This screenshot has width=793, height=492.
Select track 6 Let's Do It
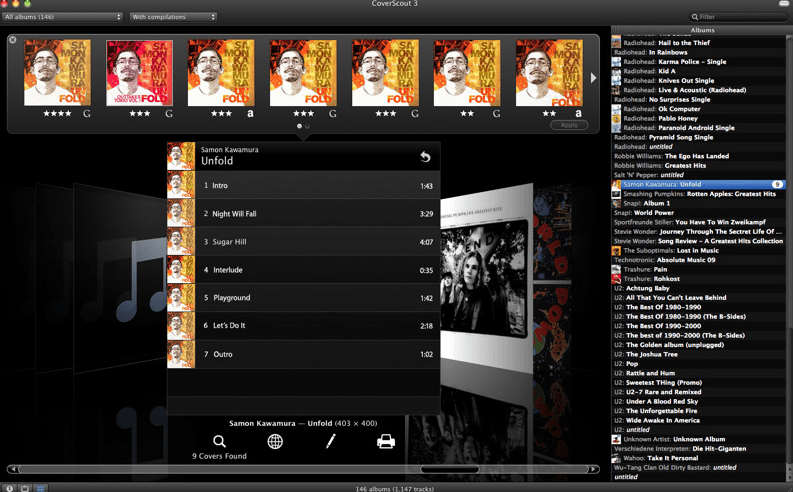[303, 326]
